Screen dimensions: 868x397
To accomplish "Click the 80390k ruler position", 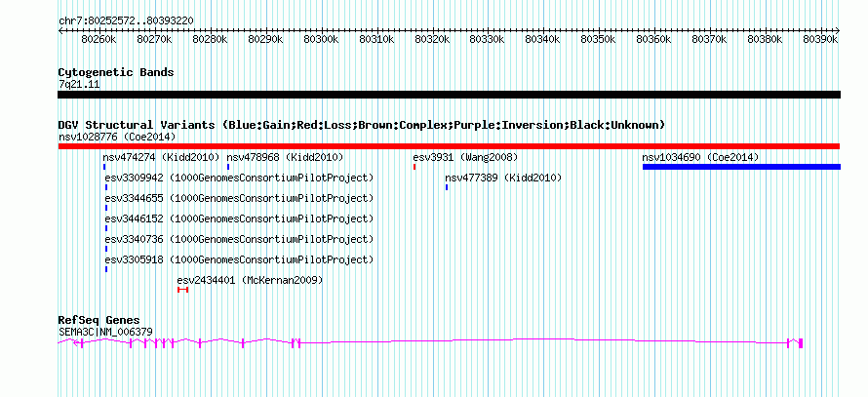I will tap(820, 39).
